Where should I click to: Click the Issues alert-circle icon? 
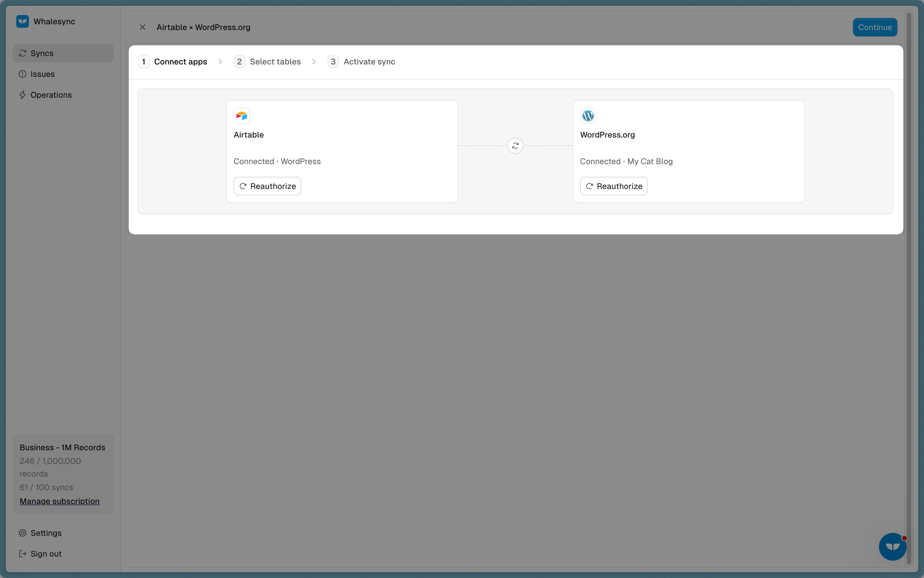tap(23, 74)
